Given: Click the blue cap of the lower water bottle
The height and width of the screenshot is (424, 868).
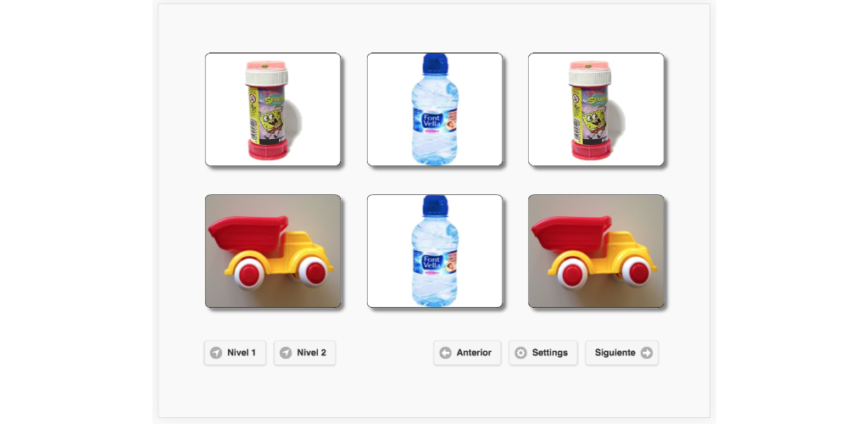Looking at the screenshot, I should pos(435,205).
